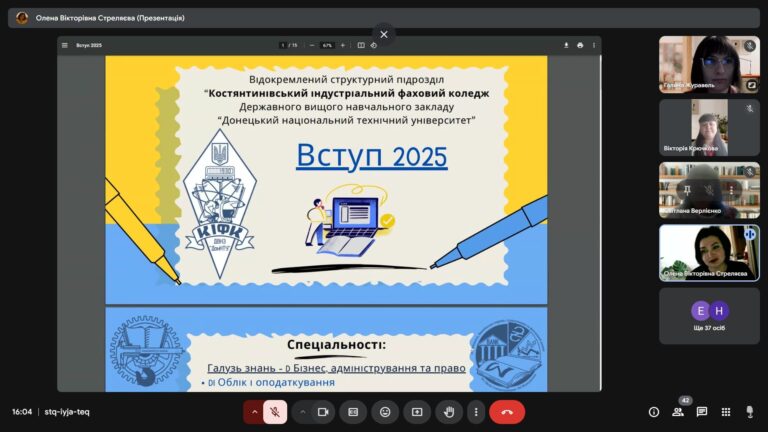This screenshot has width=768, height=432.
Task: Click the 'Вступ 2025' hyperlink on slide
Action: (372, 156)
